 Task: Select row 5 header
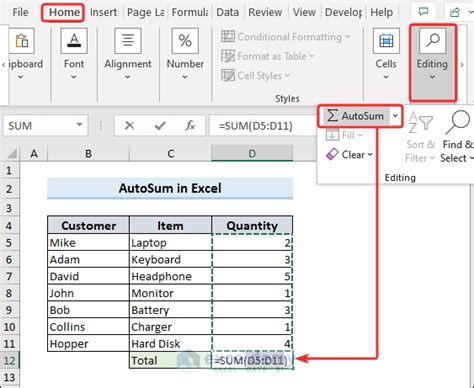click(9, 243)
